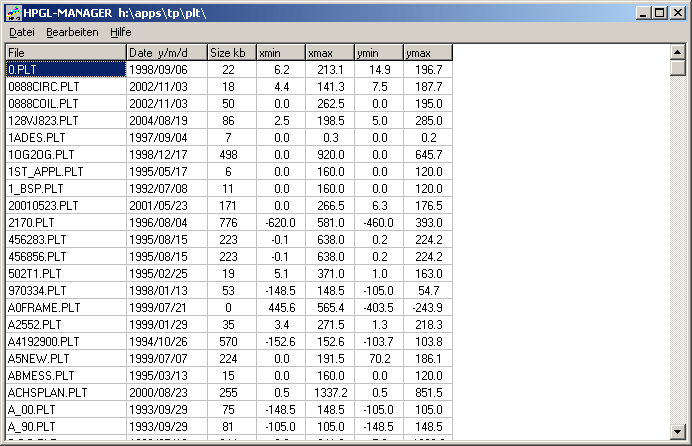This screenshot has width=692, height=446.
Task: Click the HPGL-Manager title bar app icon
Action: (11, 12)
